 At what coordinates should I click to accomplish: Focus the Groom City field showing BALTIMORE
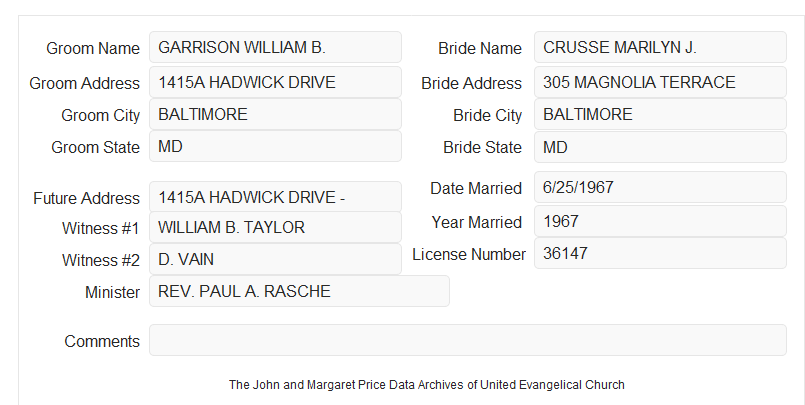click(275, 114)
